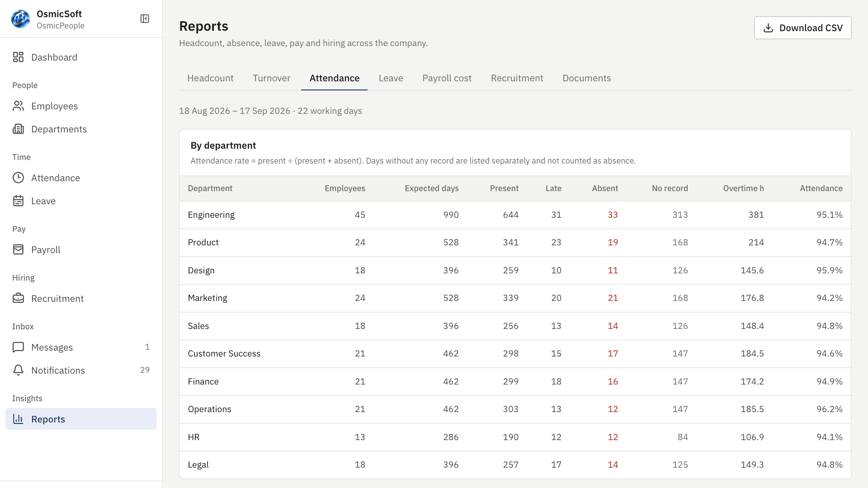Click the Overtime h column header
Screen dimensions: 868x488
click(743, 188)
